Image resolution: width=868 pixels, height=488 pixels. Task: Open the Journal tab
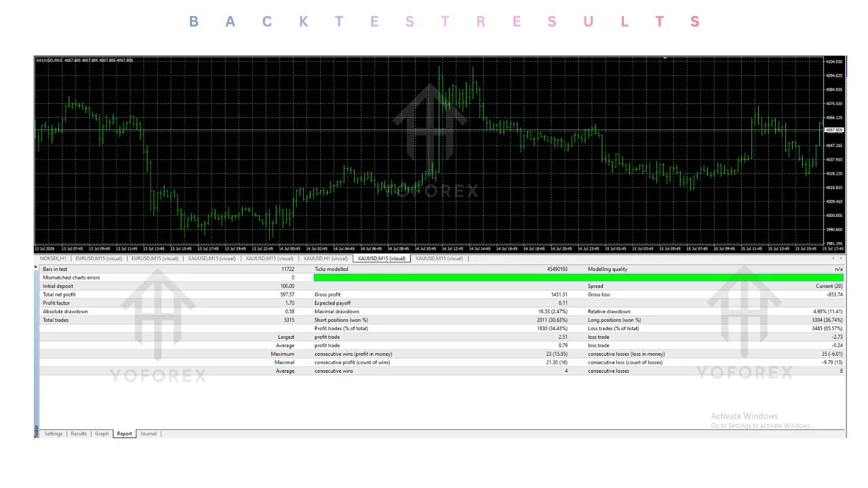click(x=148, y=434)
